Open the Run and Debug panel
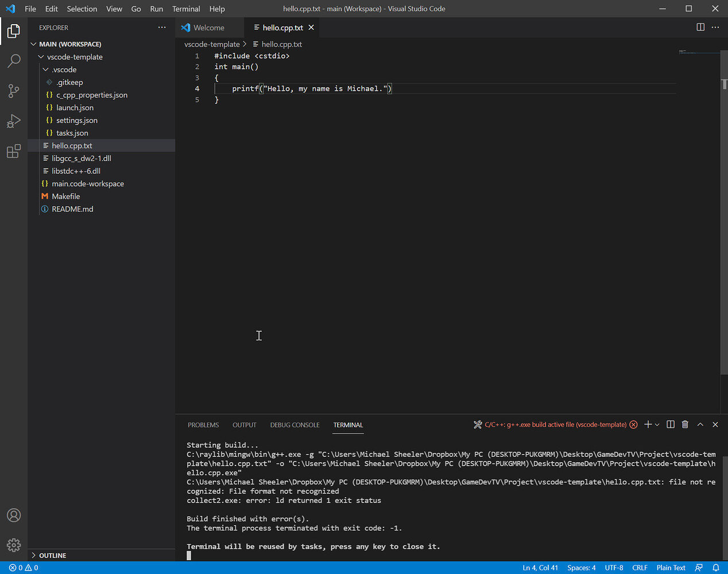This screenshot has height=574, width=728. [14, 121]
